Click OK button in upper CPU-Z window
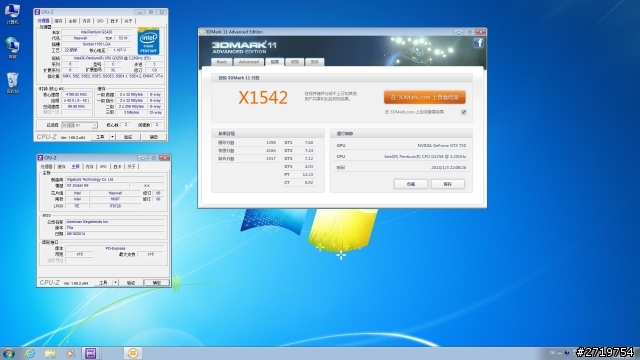Image resolution: width=640 pixels, height=360 pixels. pos(153,137)
